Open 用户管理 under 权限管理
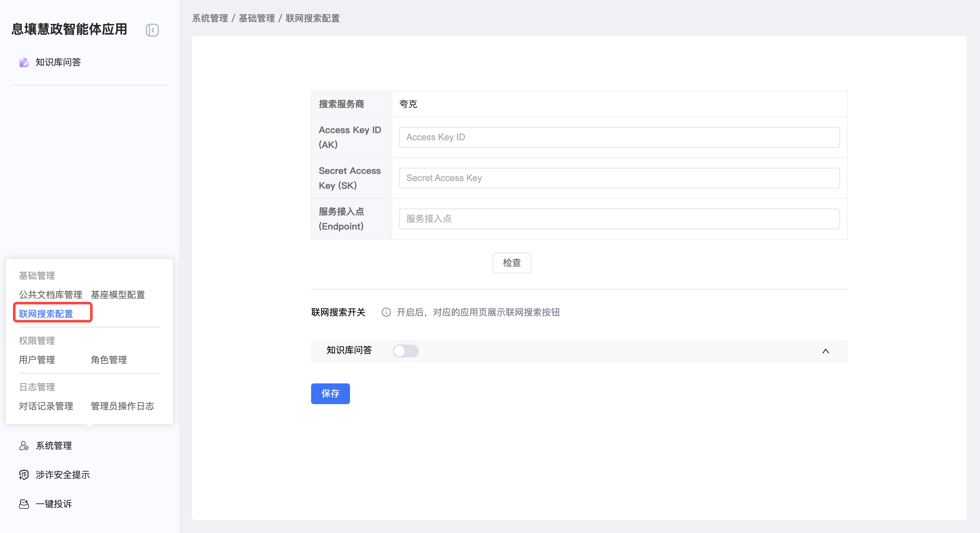Viewport: 980px width, 533px height. click(37, 360)
